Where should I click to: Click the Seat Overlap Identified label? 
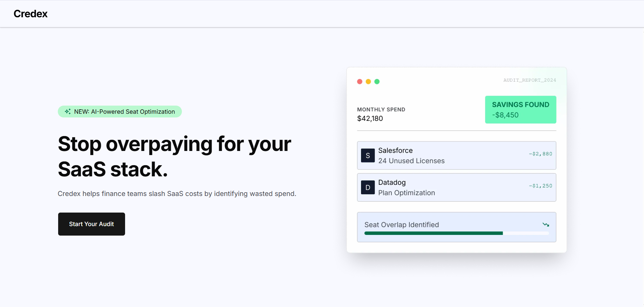coord(402,225)
